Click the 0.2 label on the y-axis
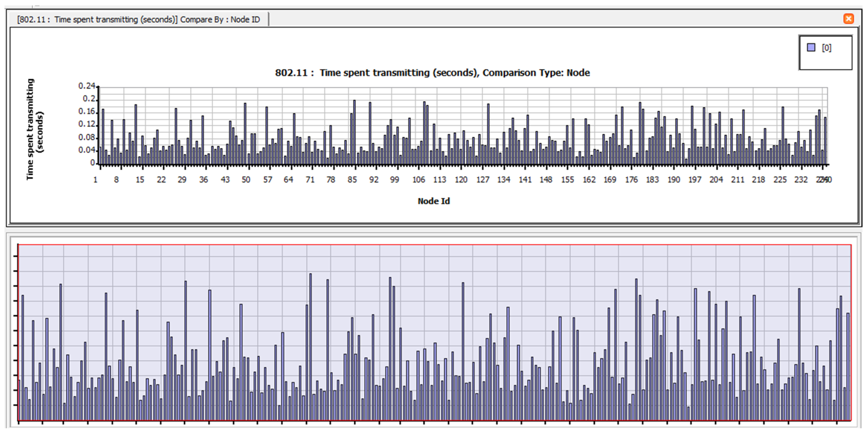The height and width of the screenshot is (435, 868). point(89,99)
